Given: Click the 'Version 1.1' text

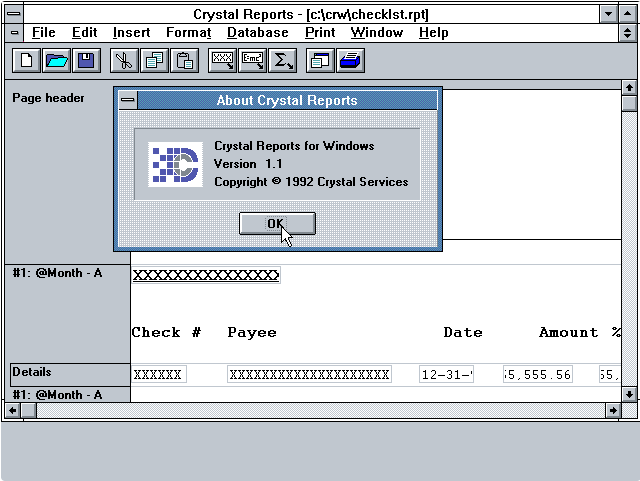Looking at the screenshot, I should 248,164.
